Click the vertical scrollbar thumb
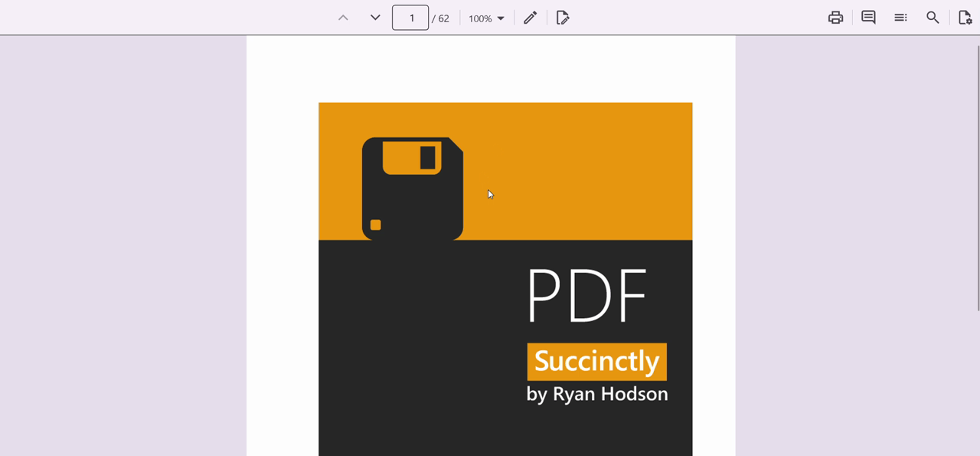Image resolution: width=980 pixels, height=456 pixels. pyautogui.click(x=977, y=176)
